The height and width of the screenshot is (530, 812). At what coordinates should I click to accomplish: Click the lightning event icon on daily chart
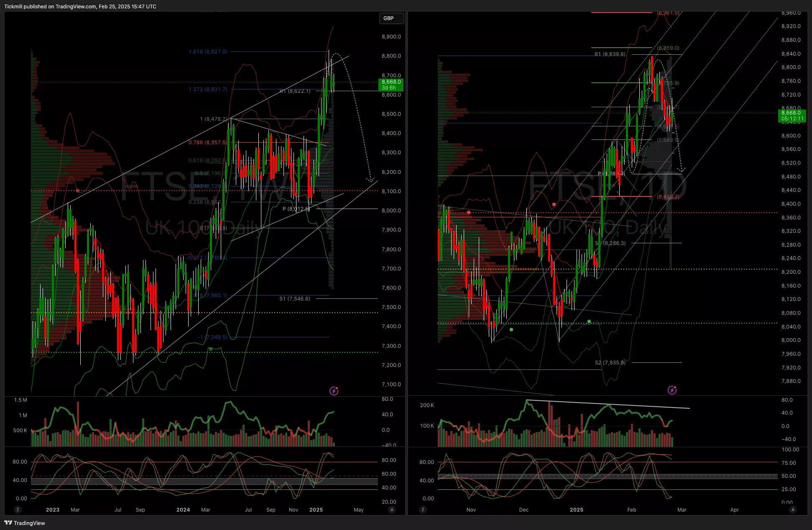[672, 390]
